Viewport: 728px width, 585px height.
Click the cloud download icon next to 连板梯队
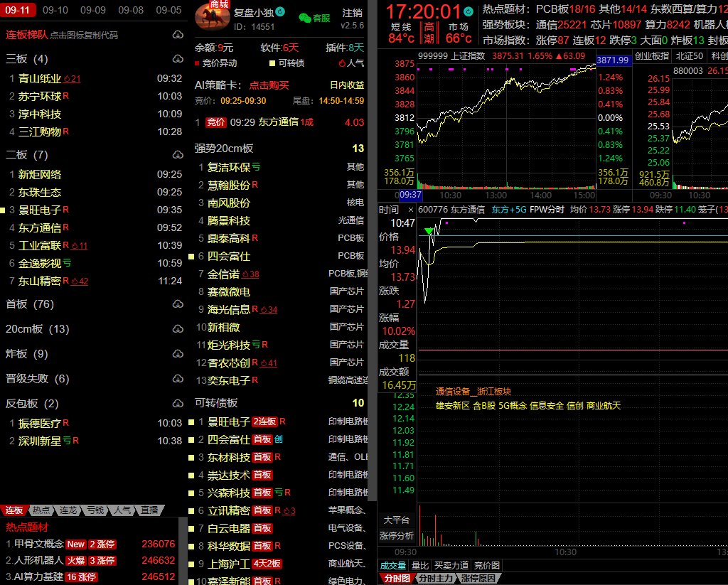[178, 35]
